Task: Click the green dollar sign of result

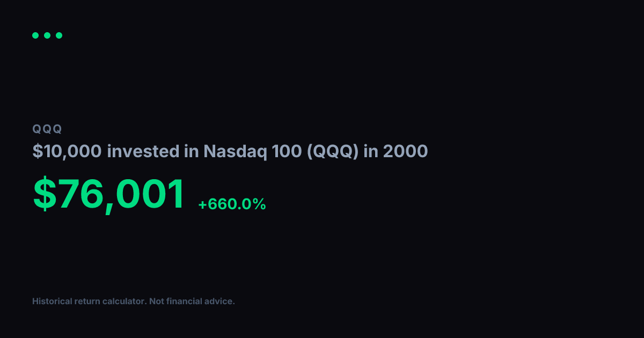Action: pos(45,194)
